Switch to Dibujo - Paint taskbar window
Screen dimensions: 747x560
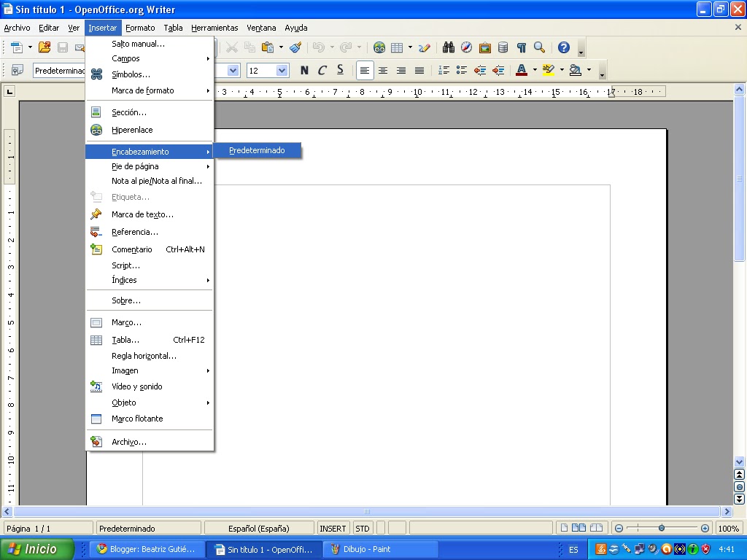click(x=380, y=549)
